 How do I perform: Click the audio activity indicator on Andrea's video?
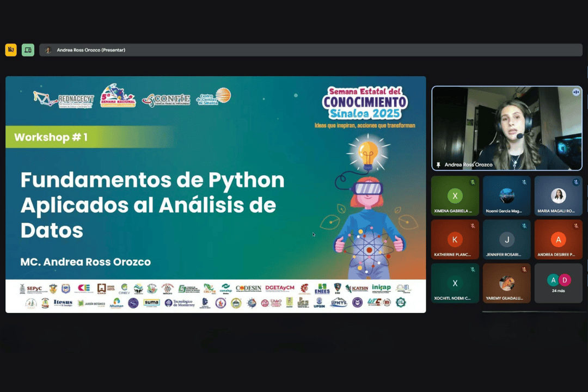575,92
